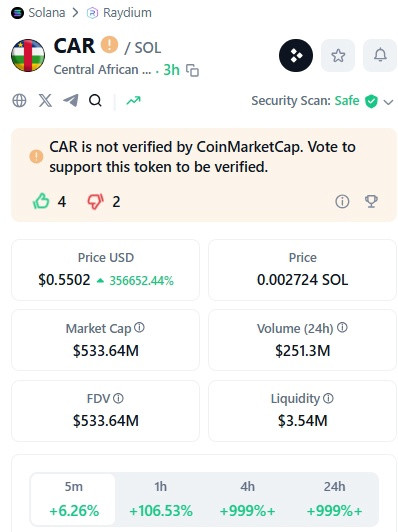Select the 5m timeframe tab
398x532 pixels.
point(73,499)
